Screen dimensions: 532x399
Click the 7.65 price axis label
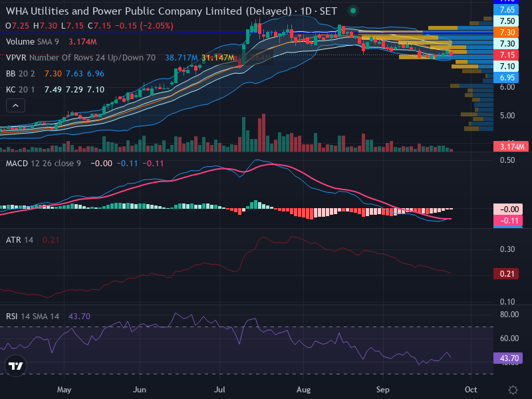[506, 9]
